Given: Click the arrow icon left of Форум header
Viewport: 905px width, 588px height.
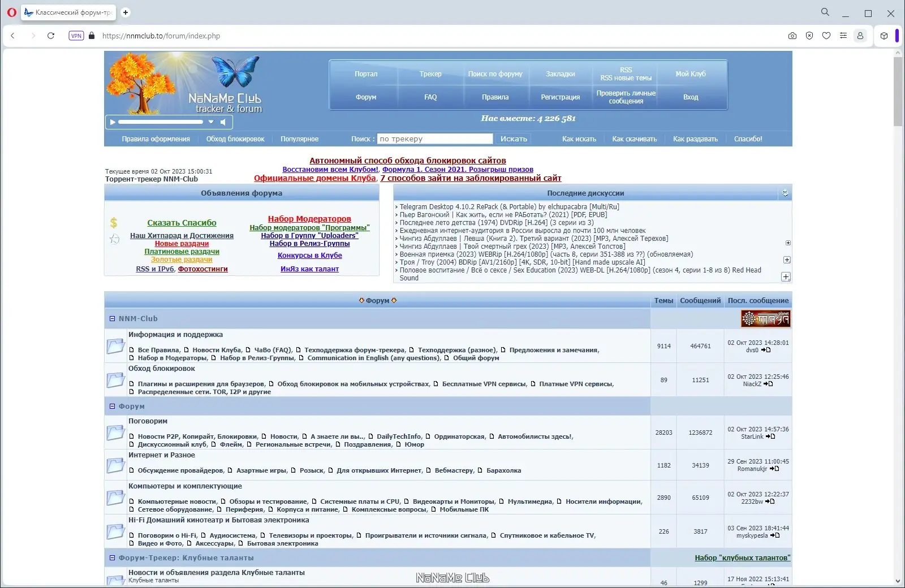Looking at the screenshot, I should point(361,301).
